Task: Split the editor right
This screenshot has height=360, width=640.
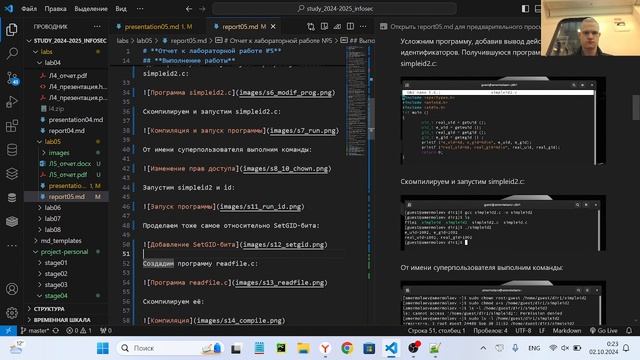Action: [350, 27]
